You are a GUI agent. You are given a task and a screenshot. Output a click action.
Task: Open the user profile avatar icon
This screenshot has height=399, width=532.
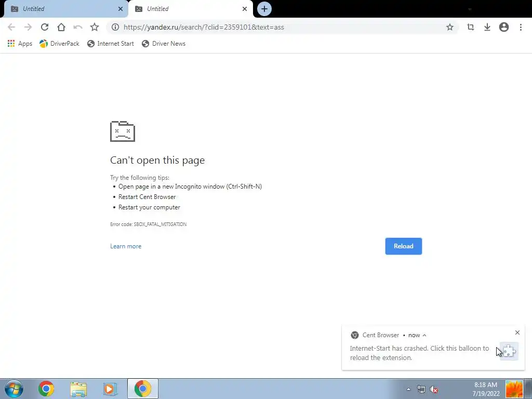tap(504, 27)
